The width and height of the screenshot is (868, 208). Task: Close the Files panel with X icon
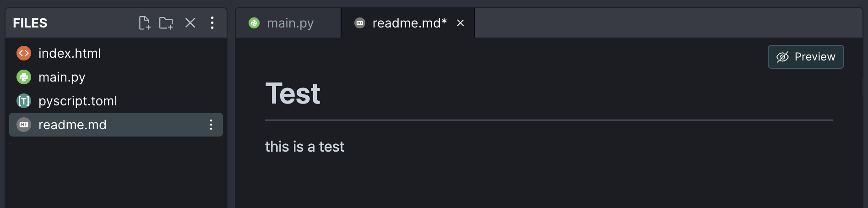190,23
